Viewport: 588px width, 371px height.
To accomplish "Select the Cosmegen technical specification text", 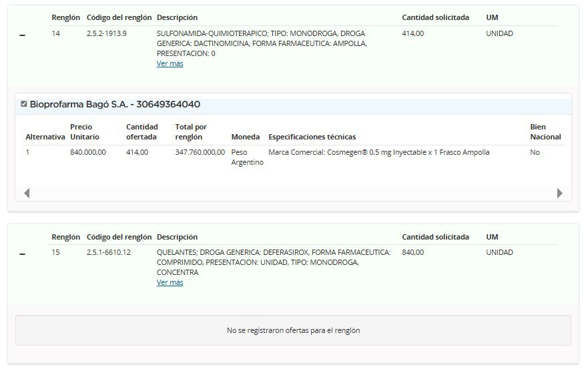I will tap(378, 153).
